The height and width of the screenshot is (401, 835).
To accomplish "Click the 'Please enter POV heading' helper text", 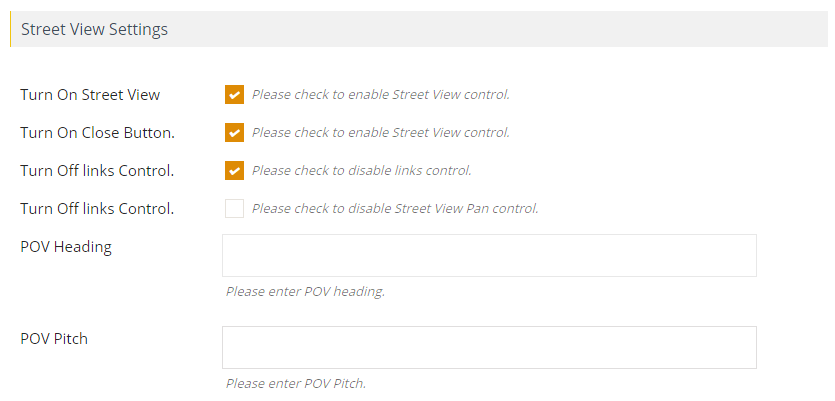I will 305,292.
